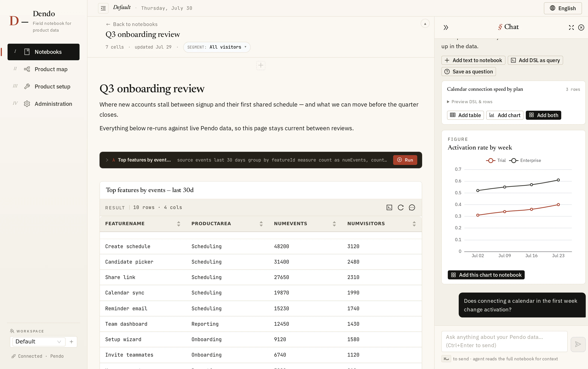Toggle Trial series in chart legend
Image resolution: width=588 pixels, height=369 pixels.
(x=496, y=160)
